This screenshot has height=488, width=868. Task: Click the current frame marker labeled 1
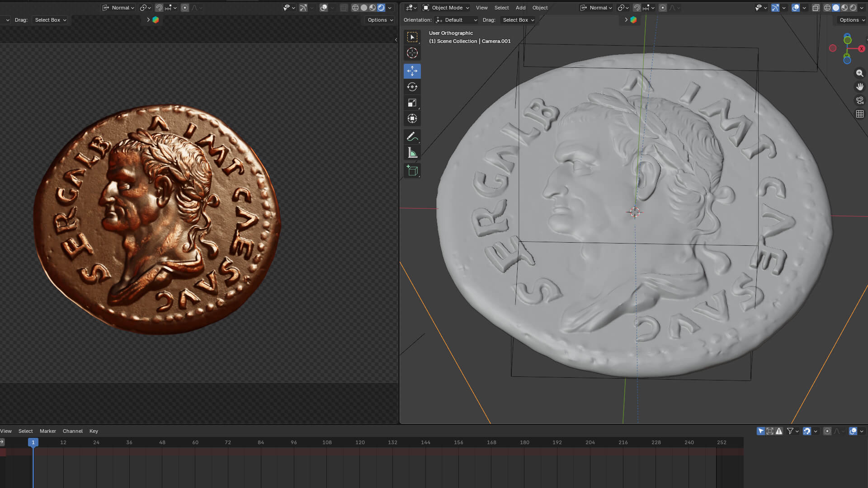[33, 442]
